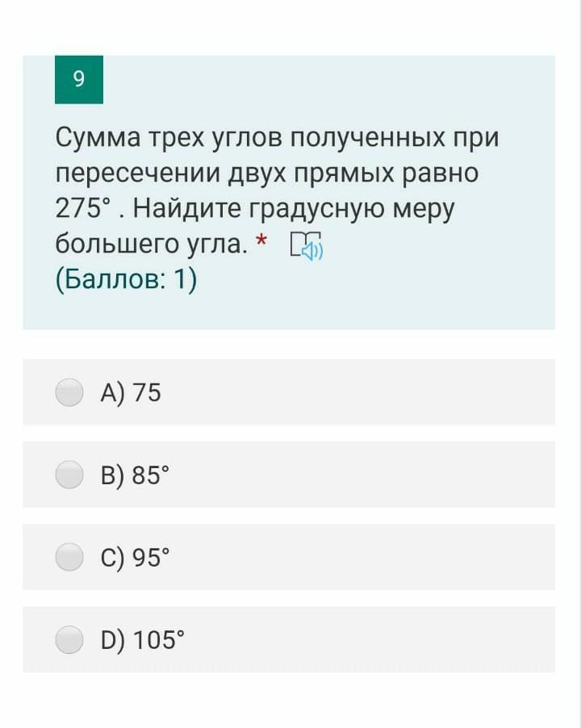581x728 pixels.
Task: Select radio button for answer C) 95°
Action: click(69, 557)
